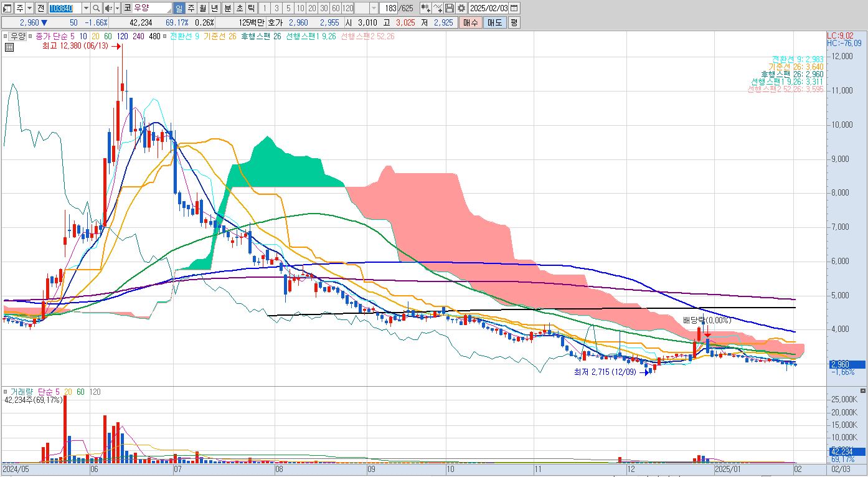Click the stock code input field 103840
868x477 pixels.
click(x=65, y=8)
